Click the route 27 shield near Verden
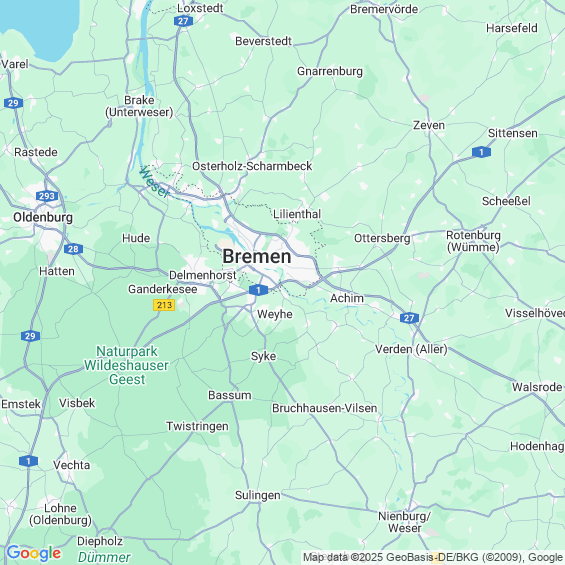The height and width of the screenshot is (565, 565). click(x=409, y=318)
